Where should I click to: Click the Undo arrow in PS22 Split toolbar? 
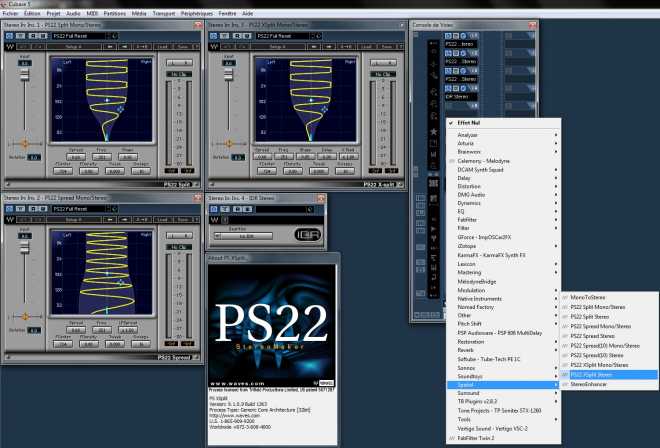(23, 46)
